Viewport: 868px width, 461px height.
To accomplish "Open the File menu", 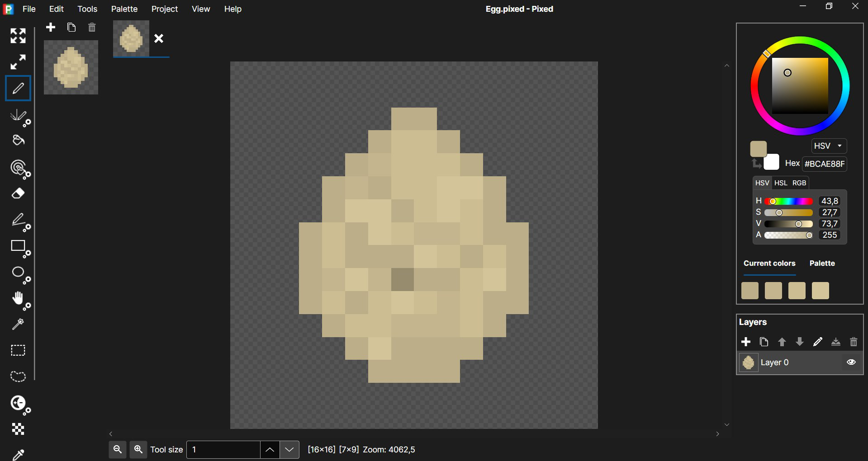I will (x=29, y=9).
